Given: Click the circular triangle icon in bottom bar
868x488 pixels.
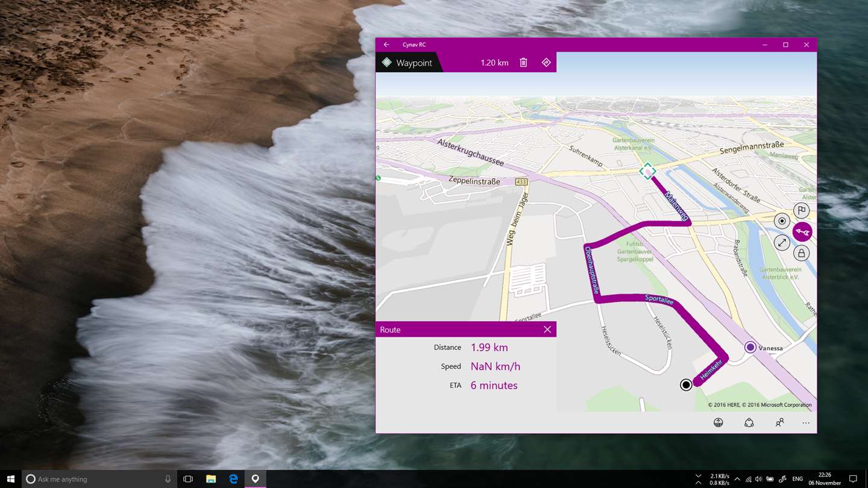Looking at the screenshot, I should (x=749, y=423).
